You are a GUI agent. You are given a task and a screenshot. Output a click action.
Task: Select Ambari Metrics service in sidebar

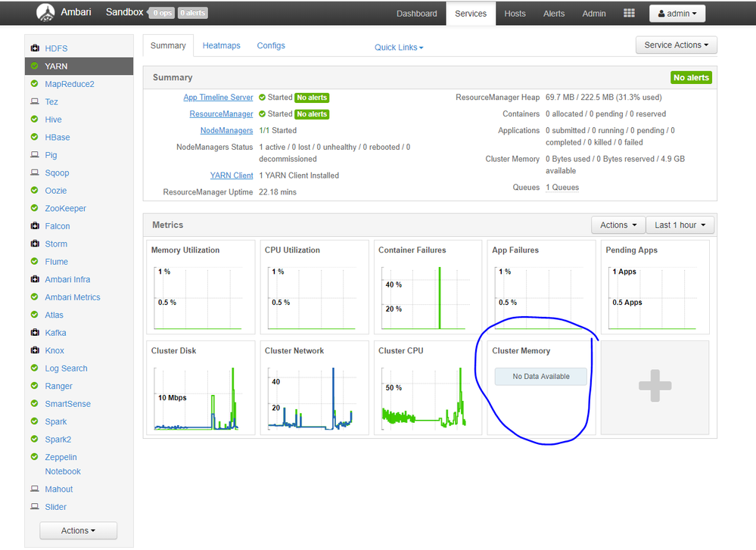(x=73, y=297)
